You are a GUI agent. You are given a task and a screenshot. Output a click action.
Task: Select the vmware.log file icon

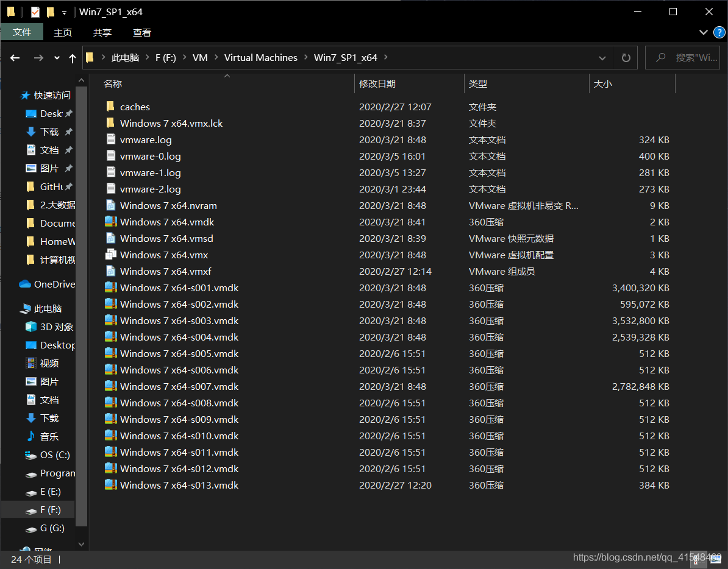coord(110,140)
